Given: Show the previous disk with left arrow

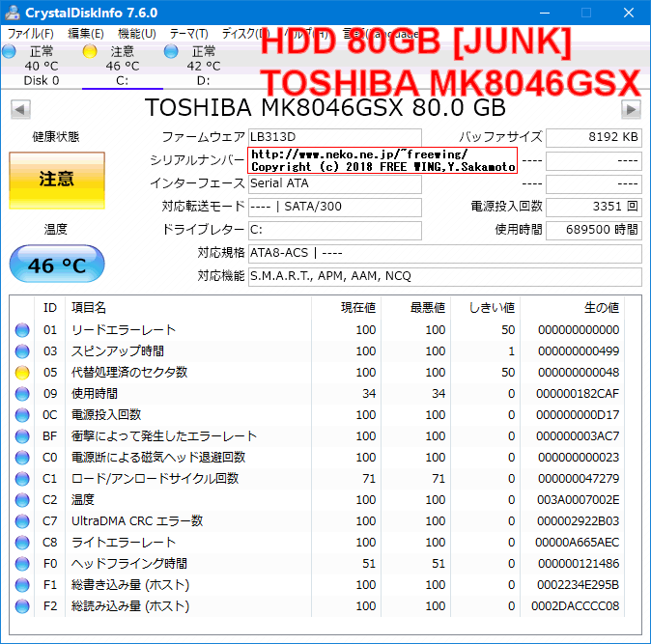Looking at the screenshot, I should pos(20,109).
